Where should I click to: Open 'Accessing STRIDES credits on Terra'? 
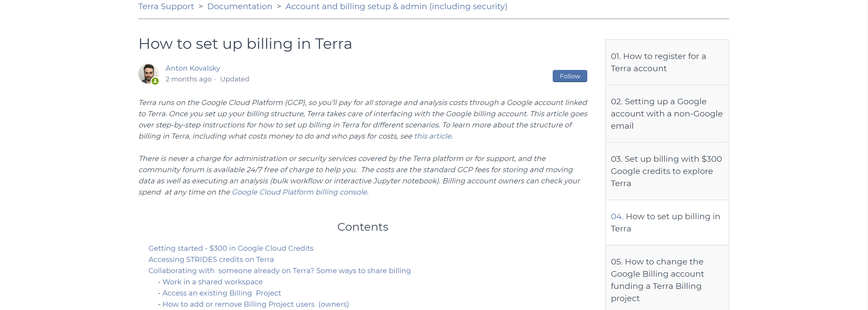click(x=211, y=259)
